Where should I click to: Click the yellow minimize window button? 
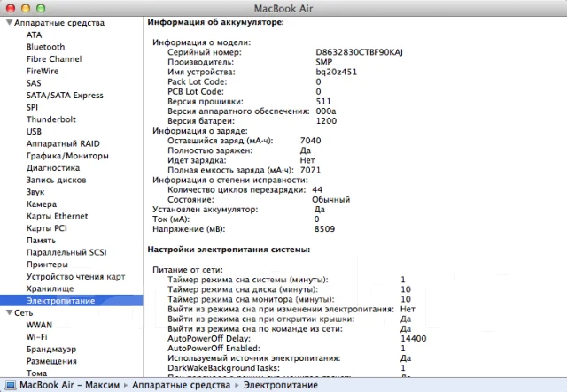click(x=26, y=8)
